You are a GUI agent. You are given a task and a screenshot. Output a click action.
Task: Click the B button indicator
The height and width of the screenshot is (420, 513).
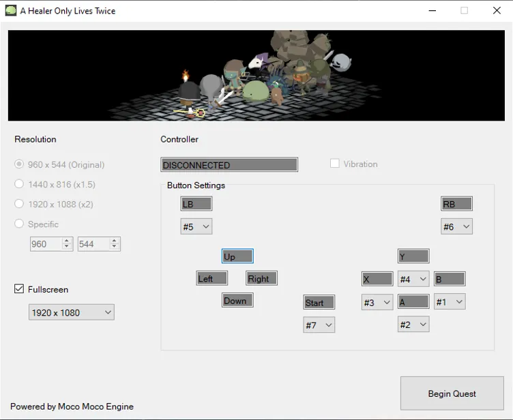pyautogui.click(x=450, y=279)
